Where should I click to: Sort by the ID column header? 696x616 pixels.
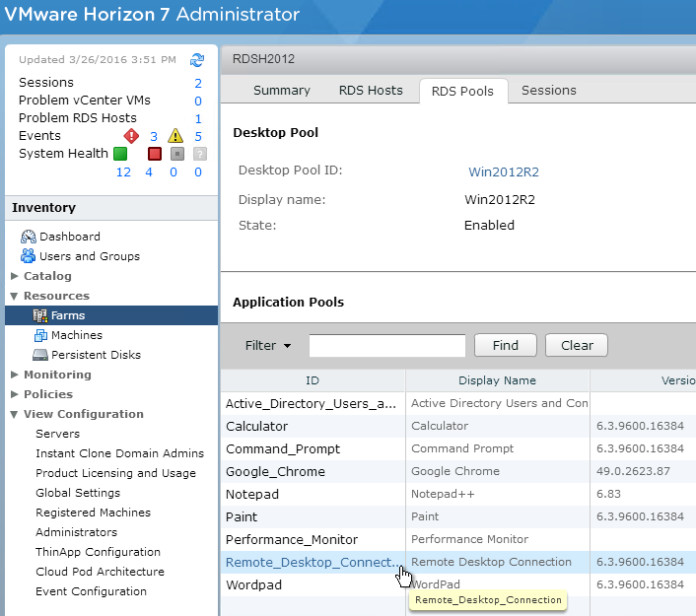(313, 380)
